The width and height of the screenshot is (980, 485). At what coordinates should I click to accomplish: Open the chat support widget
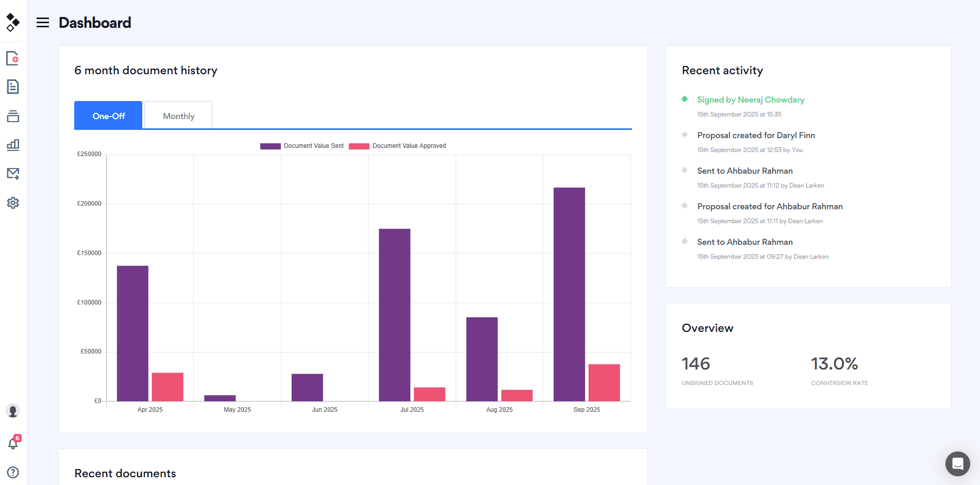point(957,463)
